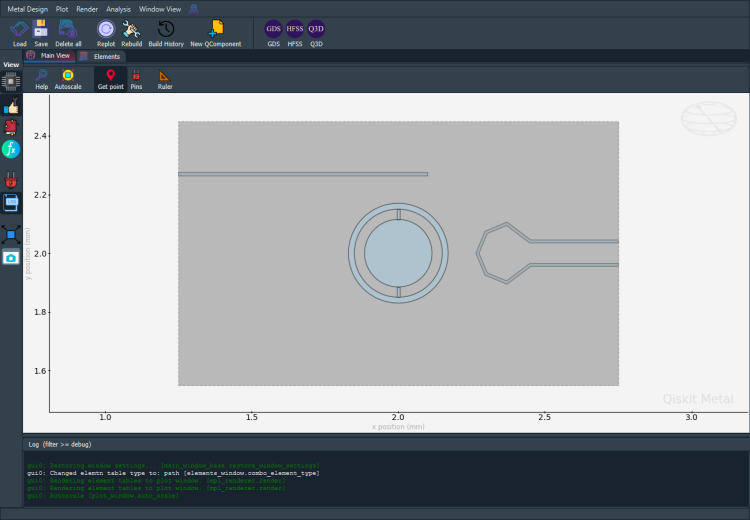Screen dimensions: 750x520
Task: Open the Analysis menu
Action: point(118,9)
